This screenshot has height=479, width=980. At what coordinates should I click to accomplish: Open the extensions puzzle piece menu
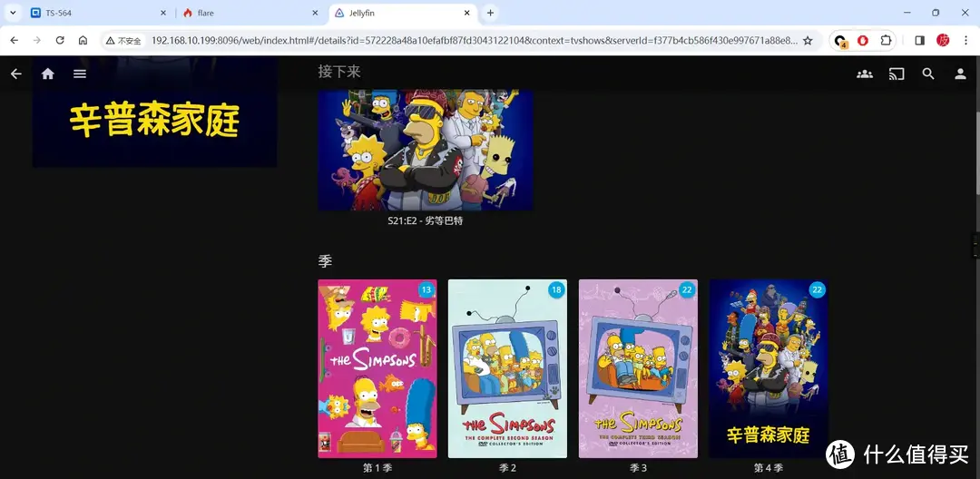click(x=886, y=41)
